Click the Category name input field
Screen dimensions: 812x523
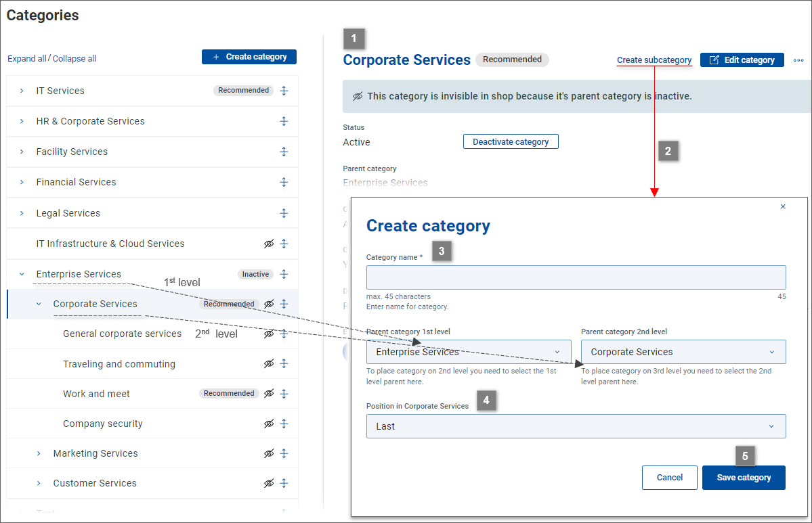coord(576,277)
